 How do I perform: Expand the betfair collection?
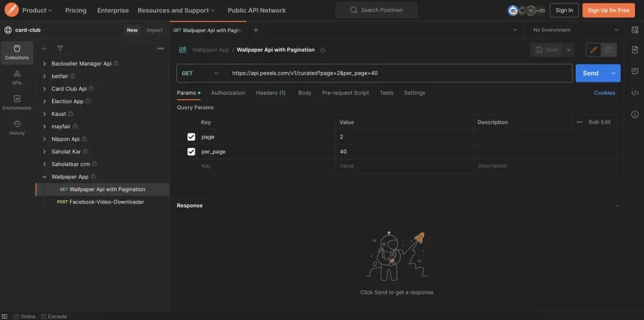pyautogui.click(x=44, y=76)
